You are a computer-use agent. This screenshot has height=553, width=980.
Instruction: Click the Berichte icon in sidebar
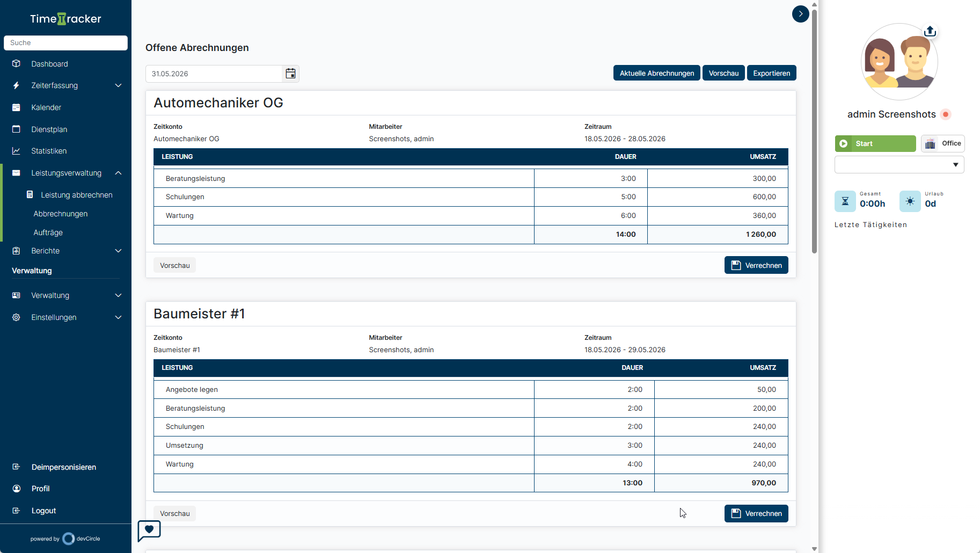[16, 251]
